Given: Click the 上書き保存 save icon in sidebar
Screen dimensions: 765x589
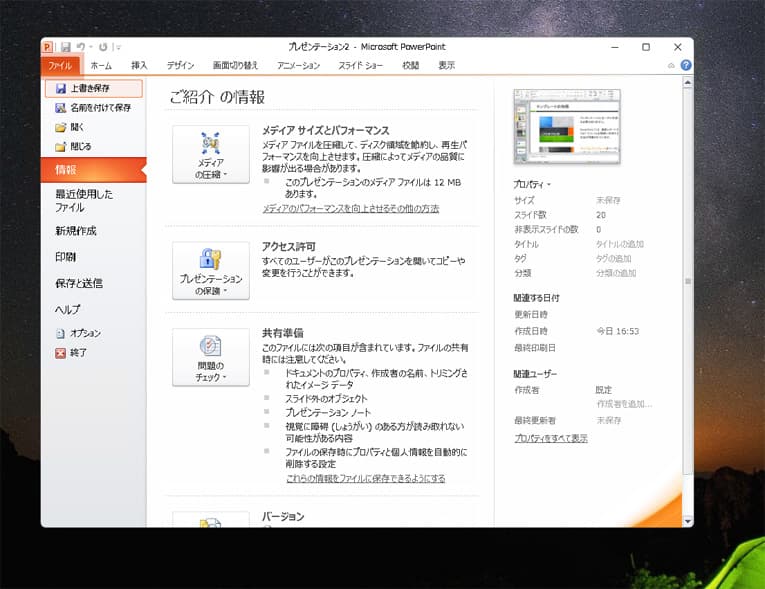Looking at the screenshot, I should 60,89.
